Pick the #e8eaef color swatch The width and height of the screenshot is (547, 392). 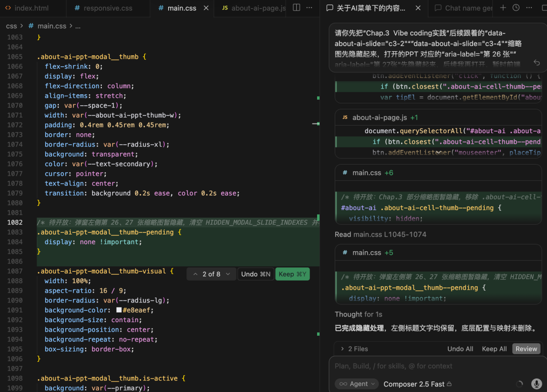pyautogui.click(x=119, y=310)
